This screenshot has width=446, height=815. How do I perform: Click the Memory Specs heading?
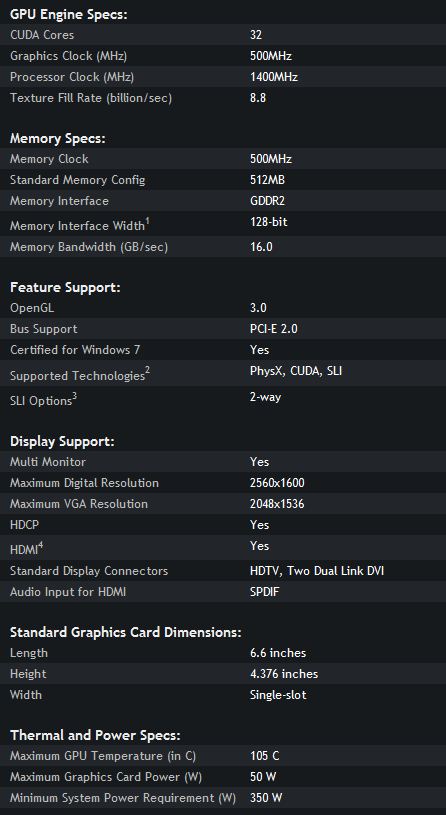tap(58, 139)
